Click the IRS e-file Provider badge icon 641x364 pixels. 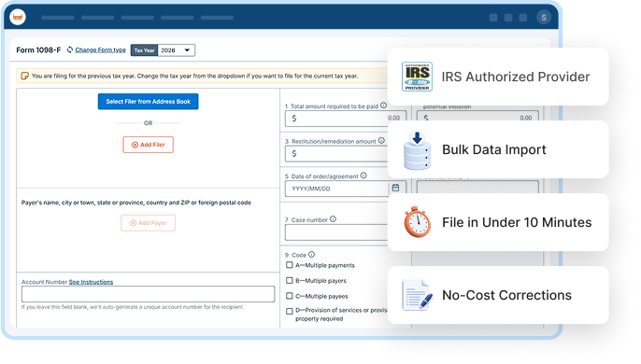(417, 77)
